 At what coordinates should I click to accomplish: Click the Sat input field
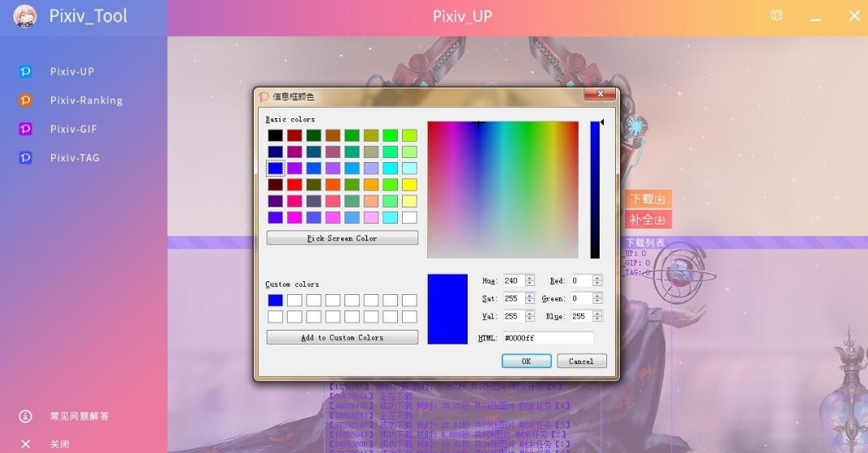(x=514, y=298)
